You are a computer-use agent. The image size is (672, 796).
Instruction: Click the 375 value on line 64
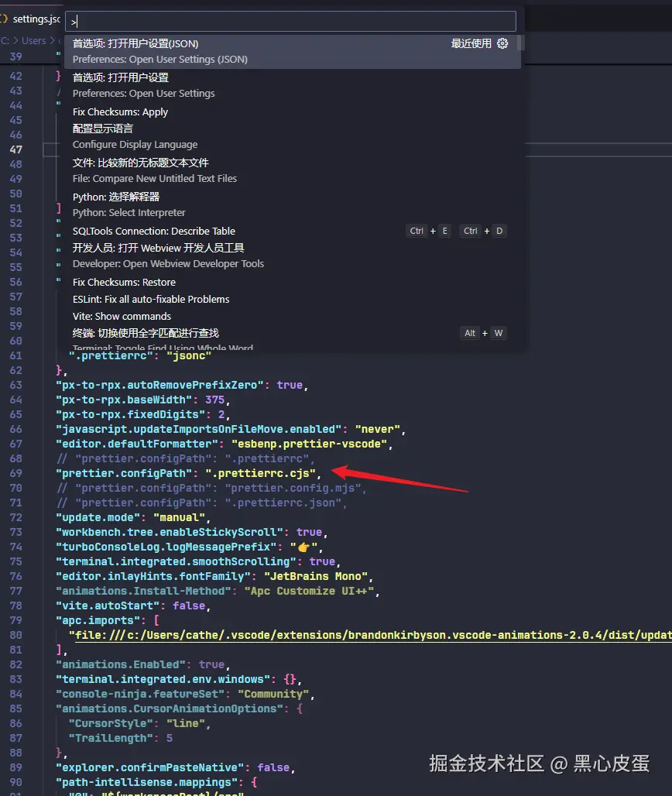[x=214, y=400]
